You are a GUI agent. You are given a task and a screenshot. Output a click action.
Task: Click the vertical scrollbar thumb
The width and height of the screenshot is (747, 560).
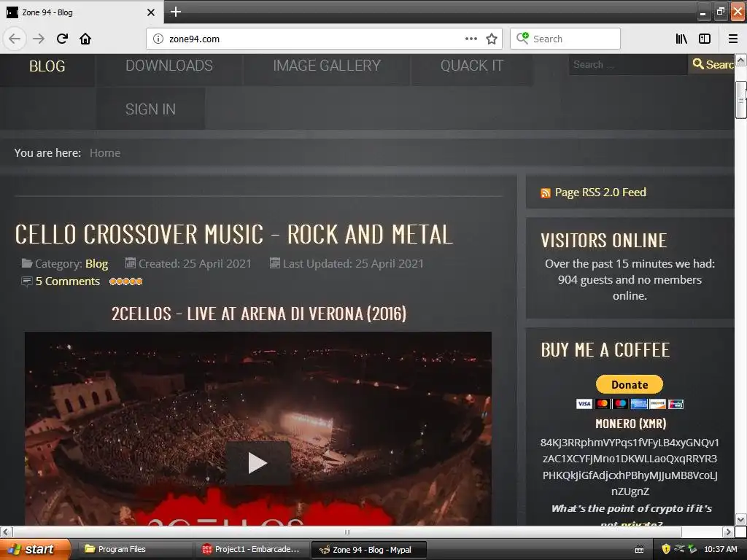tap(740, 99)
